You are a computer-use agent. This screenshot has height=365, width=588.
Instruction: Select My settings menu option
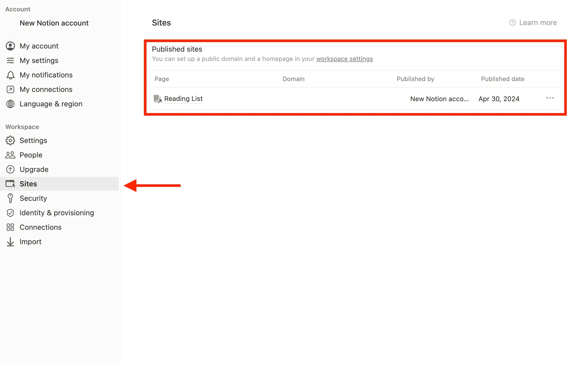point(39,60)
